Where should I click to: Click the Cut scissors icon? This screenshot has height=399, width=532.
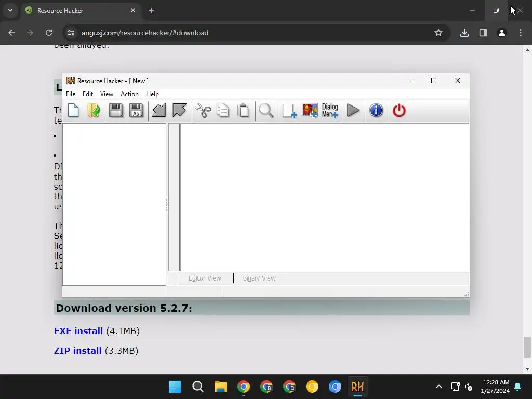[203, 111]
